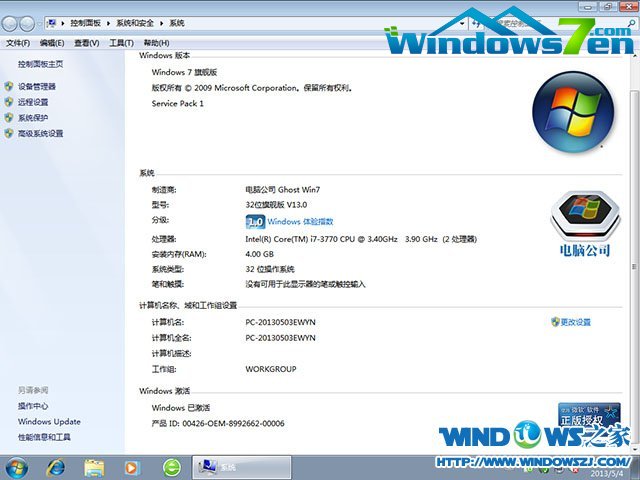Click the system type value 32 位操作系统
This screenshot has height=480, width=640.
tap(269, 269)
